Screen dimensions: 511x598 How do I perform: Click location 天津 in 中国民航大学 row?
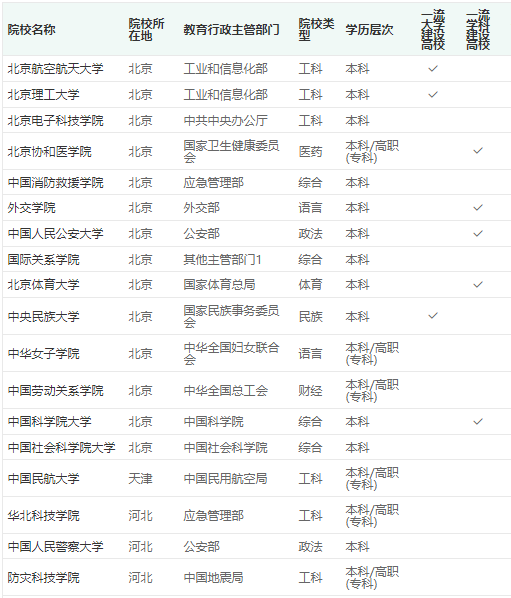[140, 478]
